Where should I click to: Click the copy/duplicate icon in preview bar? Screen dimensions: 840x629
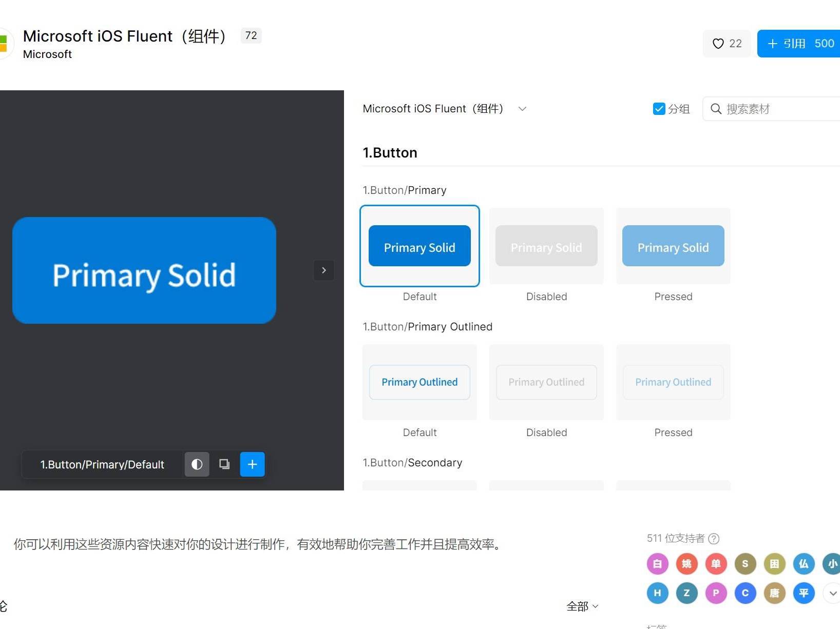pos(224,464)
